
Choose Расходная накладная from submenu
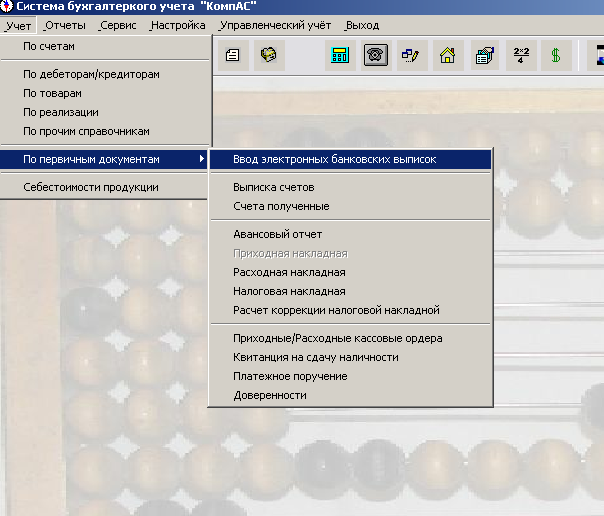(289, 272)
